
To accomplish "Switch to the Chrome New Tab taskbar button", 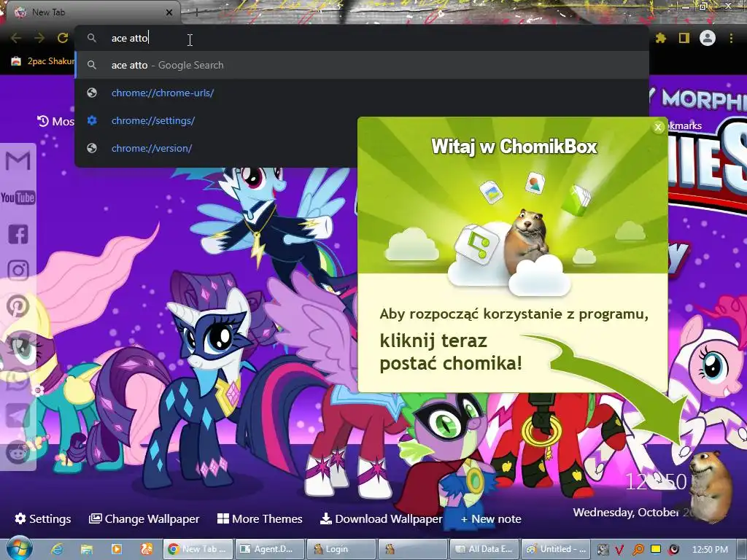I will [198, 549].
